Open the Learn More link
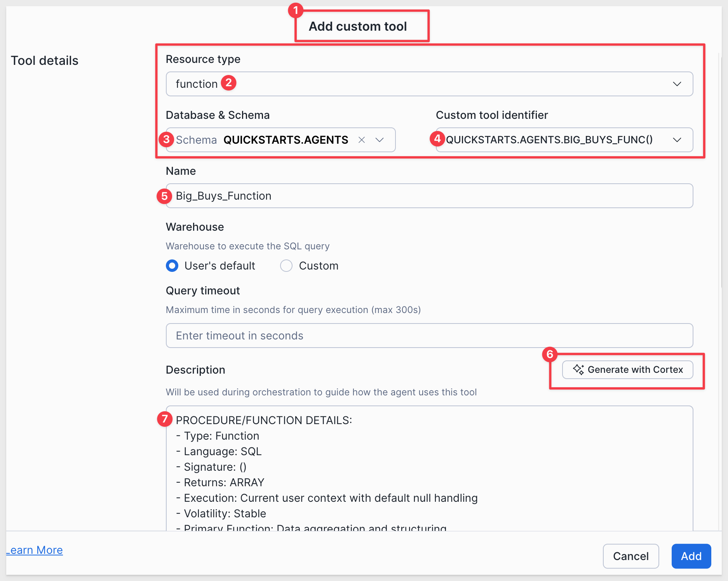Viewport: 728px width, 581px height. pos(35,550)
